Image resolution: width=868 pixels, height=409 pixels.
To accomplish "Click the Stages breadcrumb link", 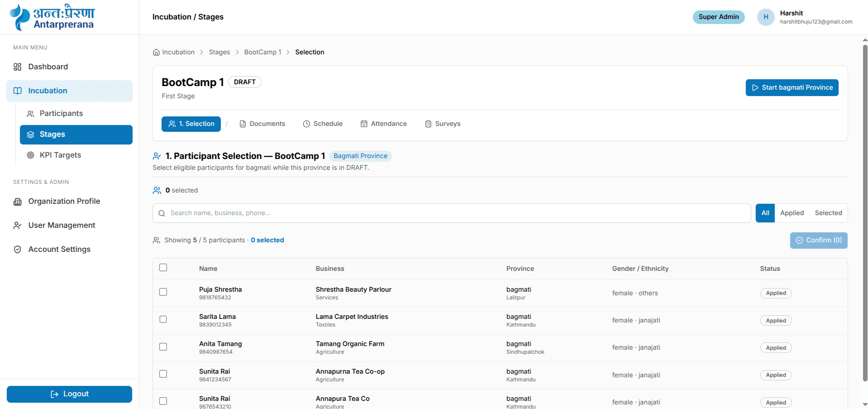I will pos(219,52).
